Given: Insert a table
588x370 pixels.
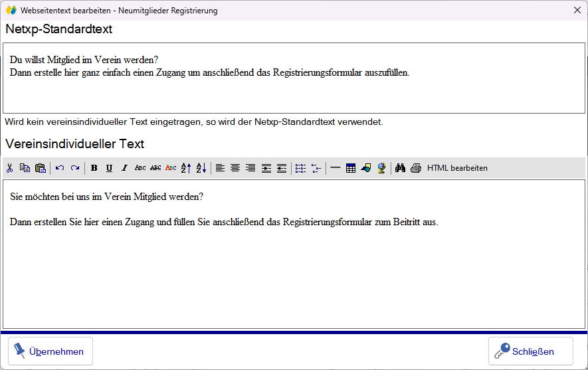Looking at the screenshot, I should click(351, 168).
